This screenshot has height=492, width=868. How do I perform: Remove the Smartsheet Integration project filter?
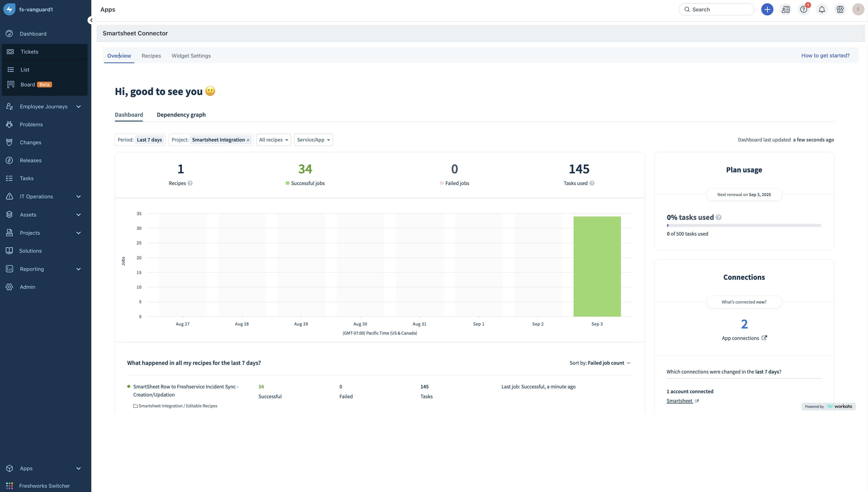[248, 140]
